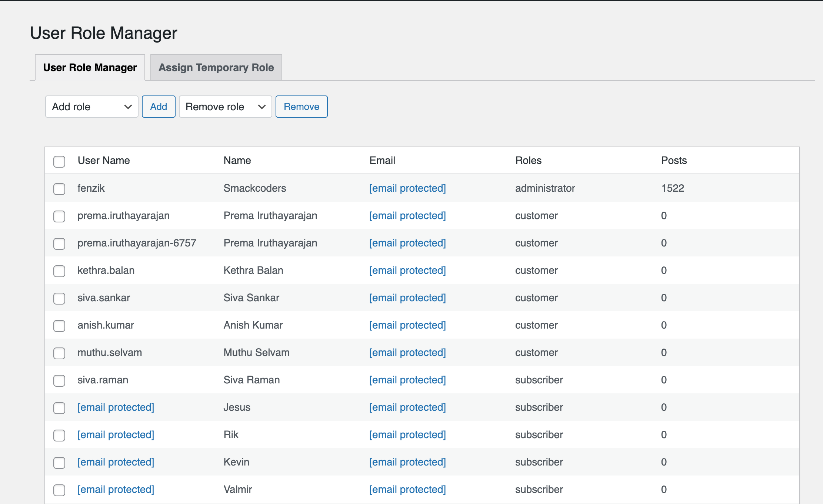Image resolution: width=823 pixels, height=504 pixels.
Task: Switch to the Assign Temporary Role tab
Action: pyautogui.click(x=216, y=67)
